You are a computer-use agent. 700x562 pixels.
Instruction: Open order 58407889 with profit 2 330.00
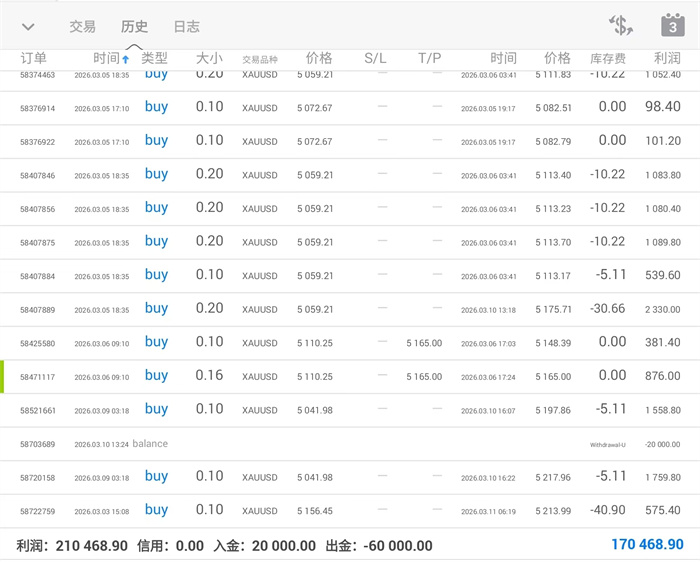(350, 309)
